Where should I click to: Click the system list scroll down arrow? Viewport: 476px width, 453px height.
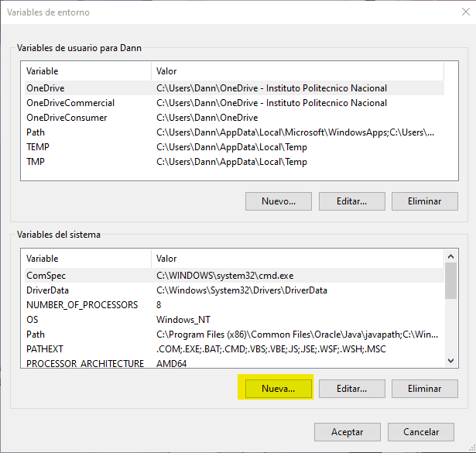click(450, 361)
